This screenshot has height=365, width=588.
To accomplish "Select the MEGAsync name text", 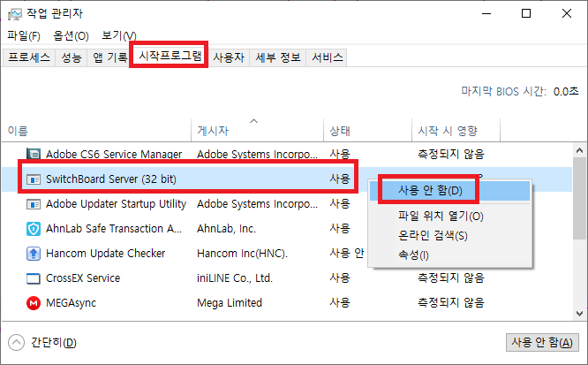I will tap(71, 303).
